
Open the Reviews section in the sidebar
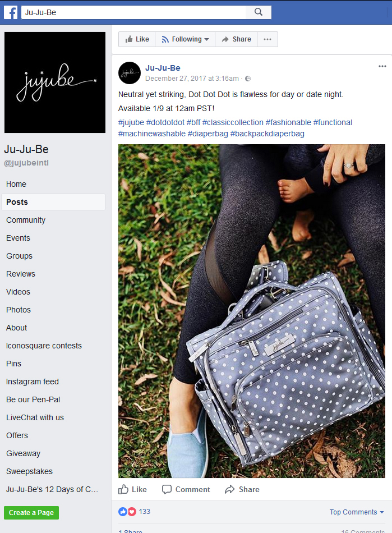tap(21, 274)
